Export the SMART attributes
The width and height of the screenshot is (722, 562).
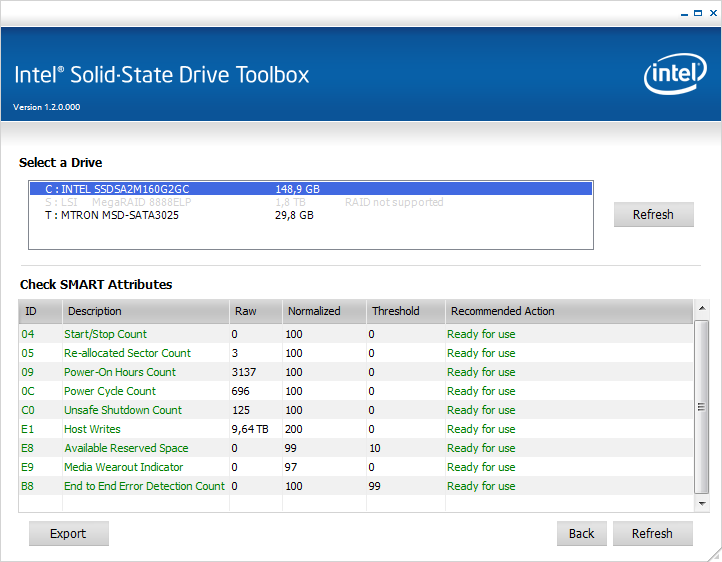coord(69,533)
